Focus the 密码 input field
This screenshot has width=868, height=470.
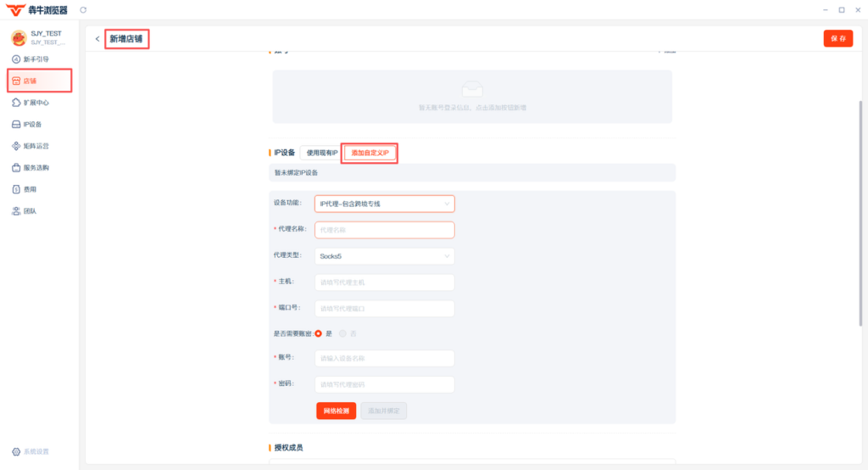pos(385,384)
